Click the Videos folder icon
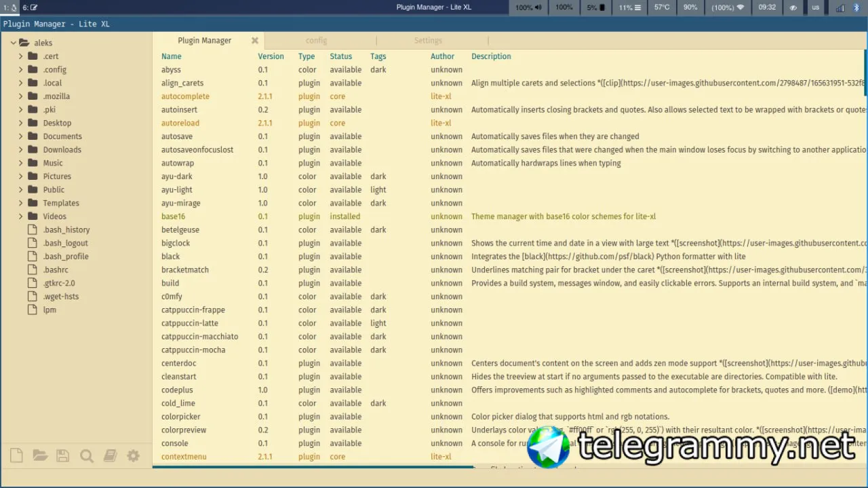This screenshot has width=868, height=488. 33,217
